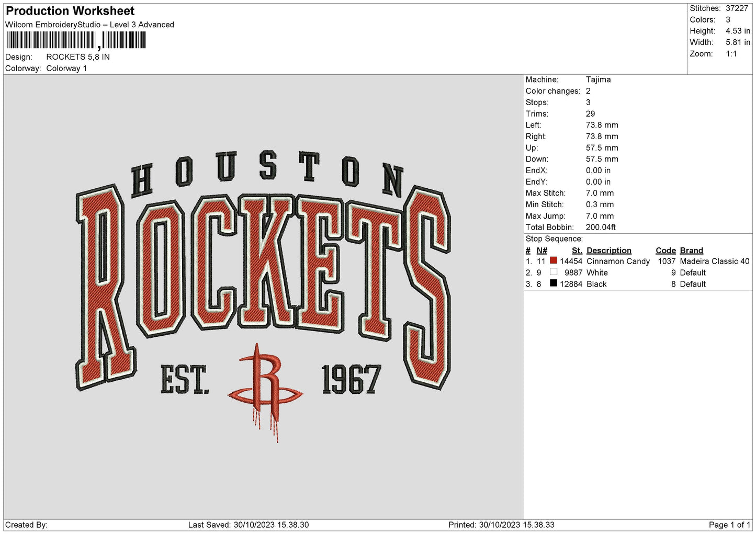Viewport: 756px width, 534px height.
Task: Click the Production Worksheet heading
Action: [70, 11]
